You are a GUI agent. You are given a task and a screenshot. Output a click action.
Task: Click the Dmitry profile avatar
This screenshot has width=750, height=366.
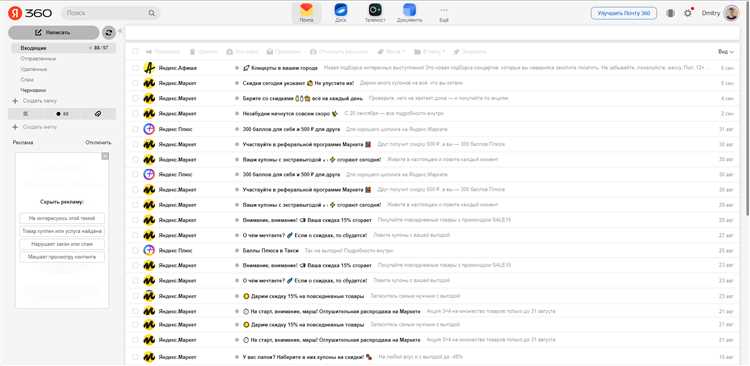(731, 13)
